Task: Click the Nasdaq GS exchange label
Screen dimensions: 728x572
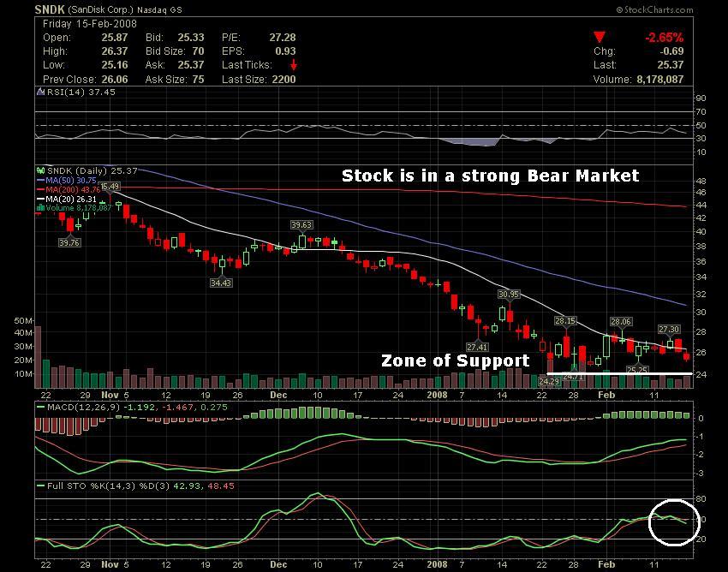Action: pyautogui.click(x=159, y=9)
